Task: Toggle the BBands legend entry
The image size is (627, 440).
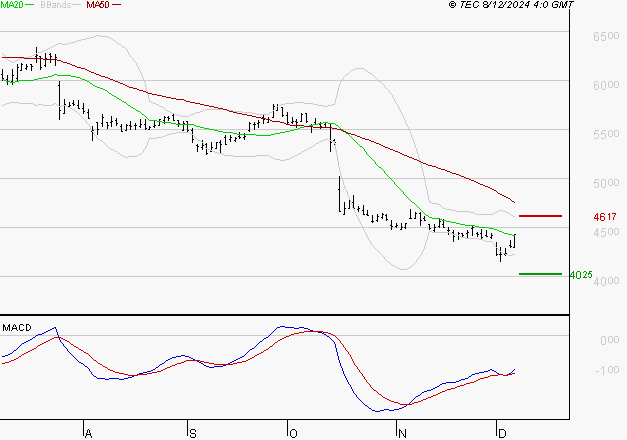Action: (x=54, y=6)
